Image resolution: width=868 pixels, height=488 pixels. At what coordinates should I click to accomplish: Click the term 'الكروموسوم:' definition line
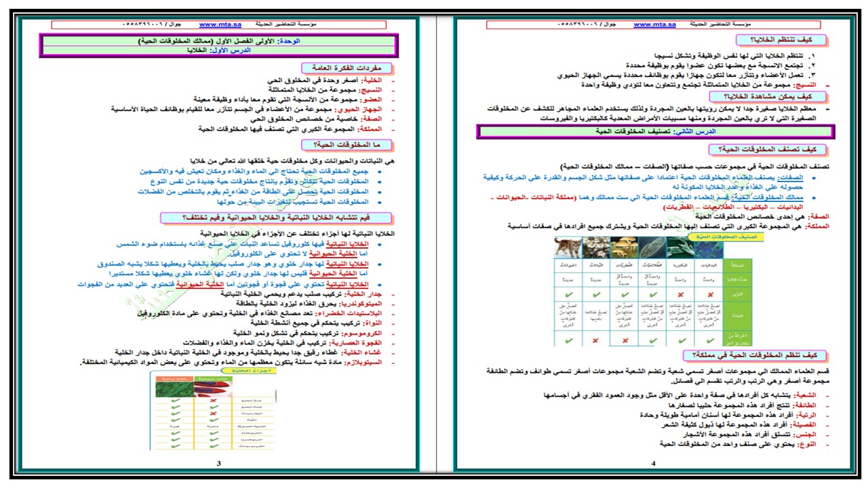click(309, 333)
